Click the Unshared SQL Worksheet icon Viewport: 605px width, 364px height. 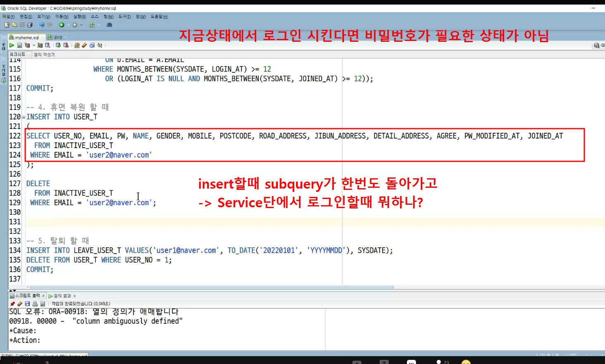click(77, 45)
